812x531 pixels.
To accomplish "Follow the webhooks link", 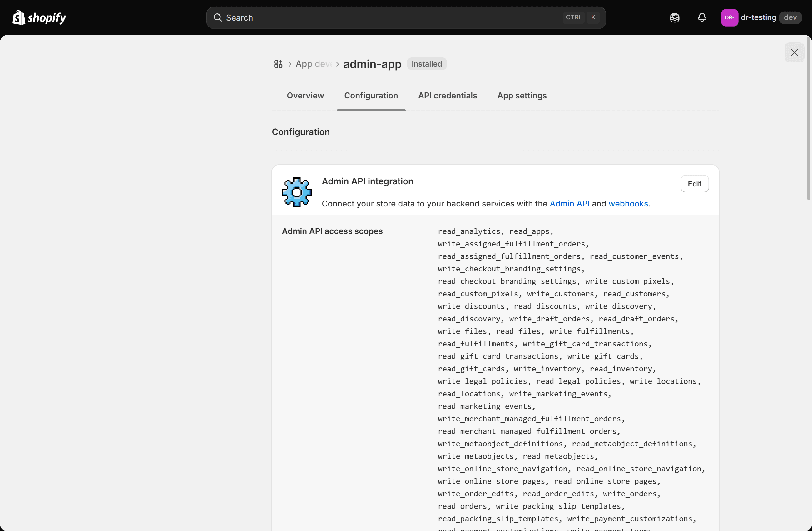I will point(628,204).
